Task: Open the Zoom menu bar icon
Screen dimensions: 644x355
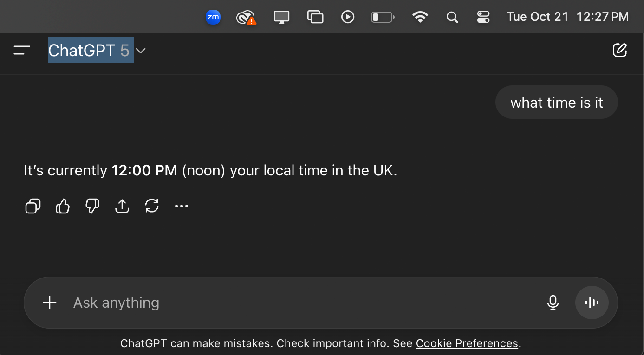Action: point(213,17)
